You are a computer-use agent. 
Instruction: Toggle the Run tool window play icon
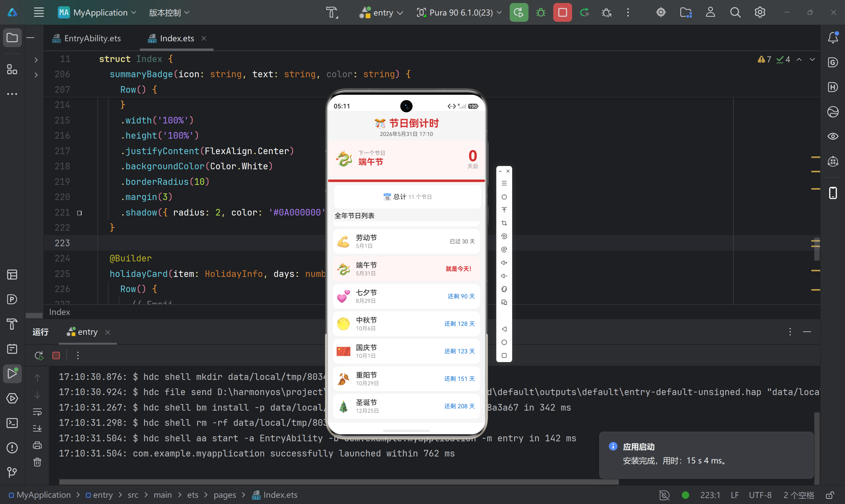12,373
